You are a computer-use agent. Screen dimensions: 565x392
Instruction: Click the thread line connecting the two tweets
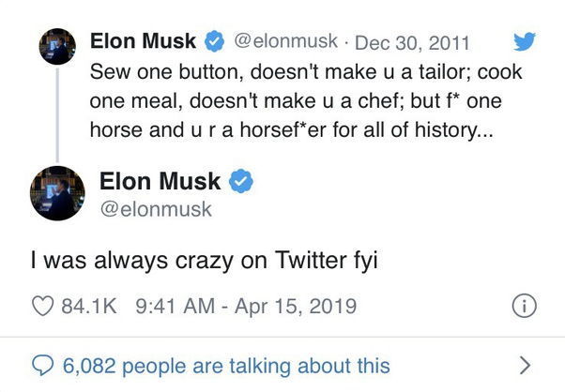tap(57, 115)
